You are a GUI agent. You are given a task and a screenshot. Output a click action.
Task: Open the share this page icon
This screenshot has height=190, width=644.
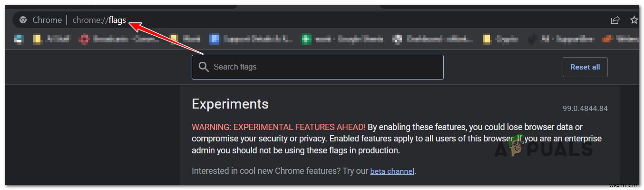pyautogui.click(x=615, y=20)
